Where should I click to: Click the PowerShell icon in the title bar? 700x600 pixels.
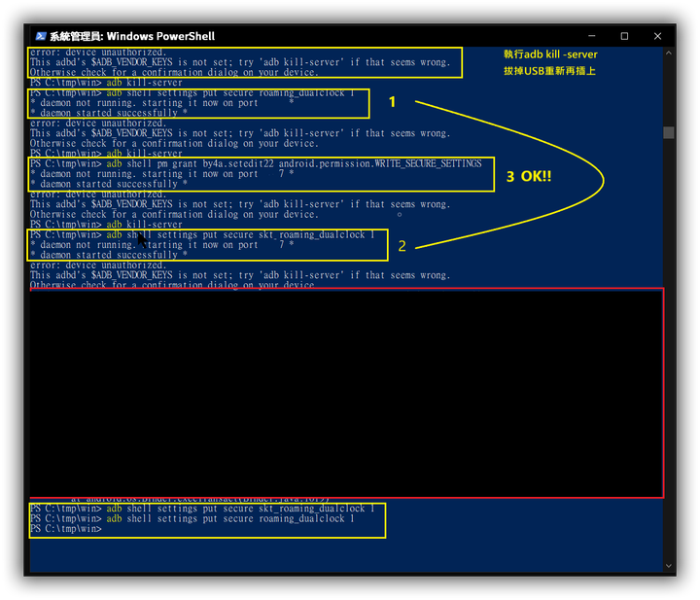pos(41,36)
